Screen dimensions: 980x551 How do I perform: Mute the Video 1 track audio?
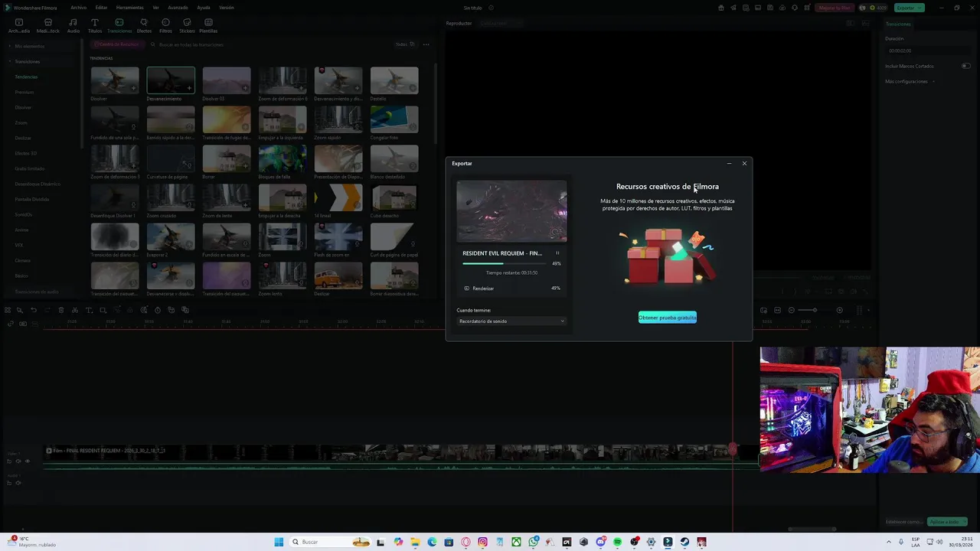tap(18, 461)
